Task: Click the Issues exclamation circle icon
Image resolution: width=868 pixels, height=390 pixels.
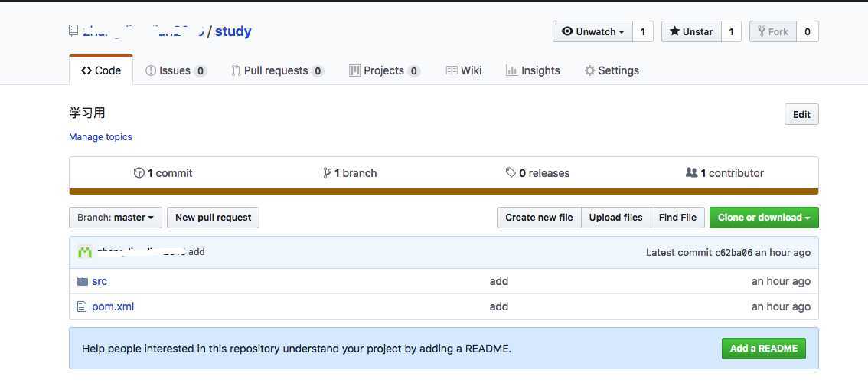Action: coord(151,70)
